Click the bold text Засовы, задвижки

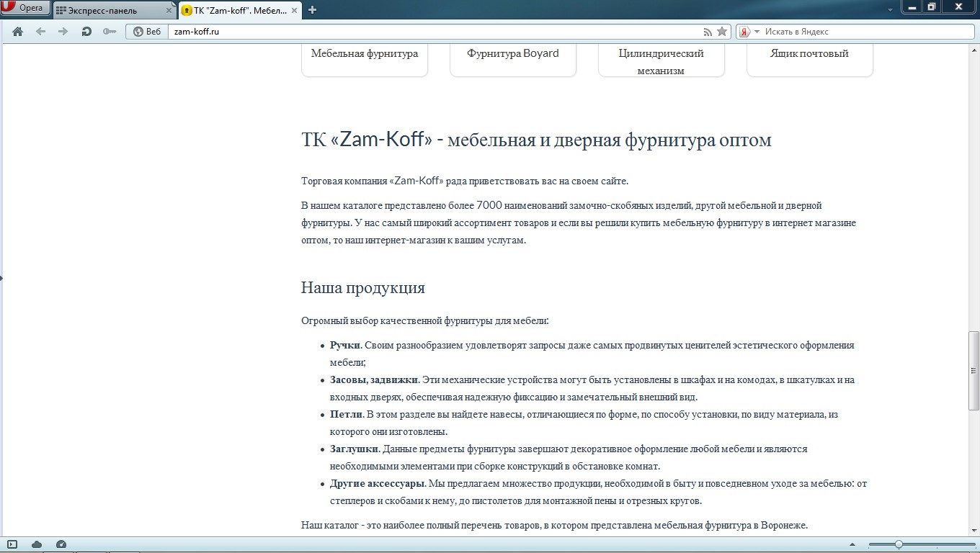pos(374,379)
